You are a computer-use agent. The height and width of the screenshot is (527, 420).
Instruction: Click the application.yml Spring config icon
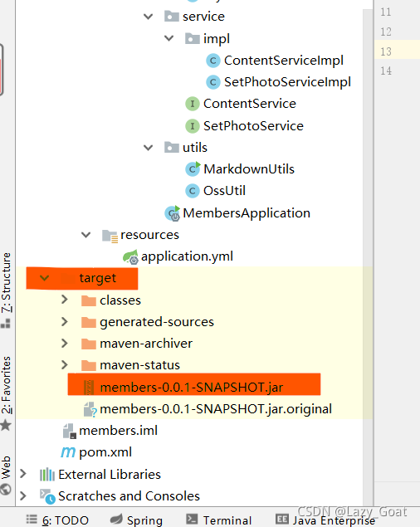(x=131, y=256)
